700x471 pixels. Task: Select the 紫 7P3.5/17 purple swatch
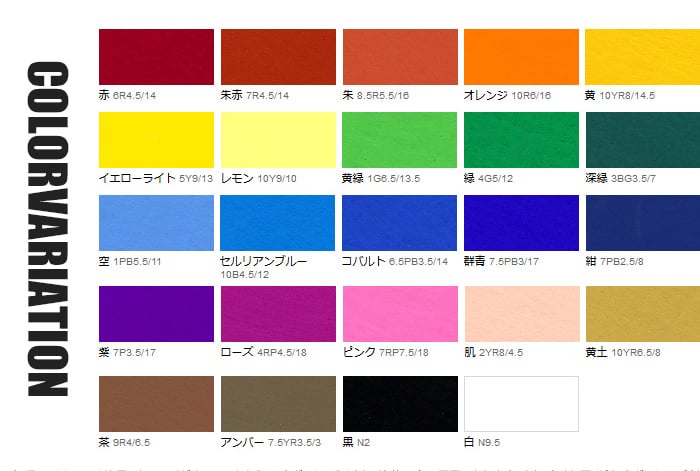[156, 314]
